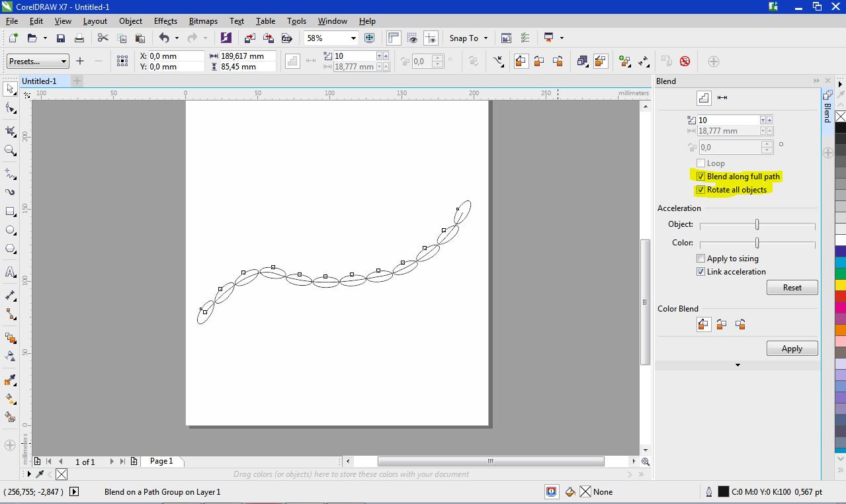Select the Zoom tool in toolbox
846x504 pixels.
point(10,150)
